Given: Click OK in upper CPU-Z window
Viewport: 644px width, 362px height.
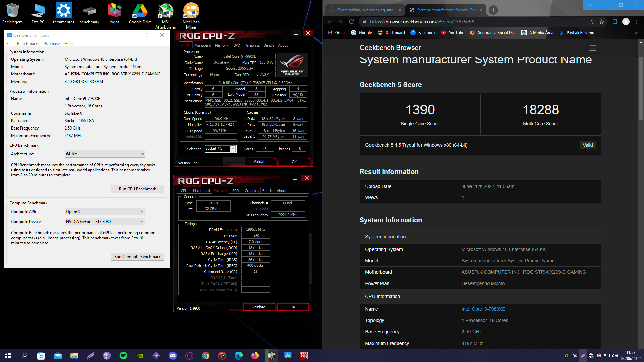Looking at the screenshot, I should [x=294, y=162].
